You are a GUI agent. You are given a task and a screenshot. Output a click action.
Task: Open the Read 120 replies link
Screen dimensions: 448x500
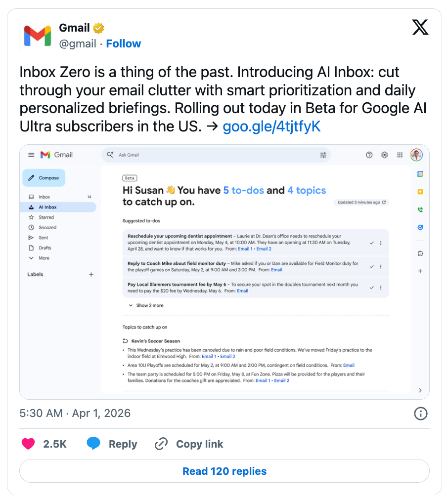tap(224, 471)
